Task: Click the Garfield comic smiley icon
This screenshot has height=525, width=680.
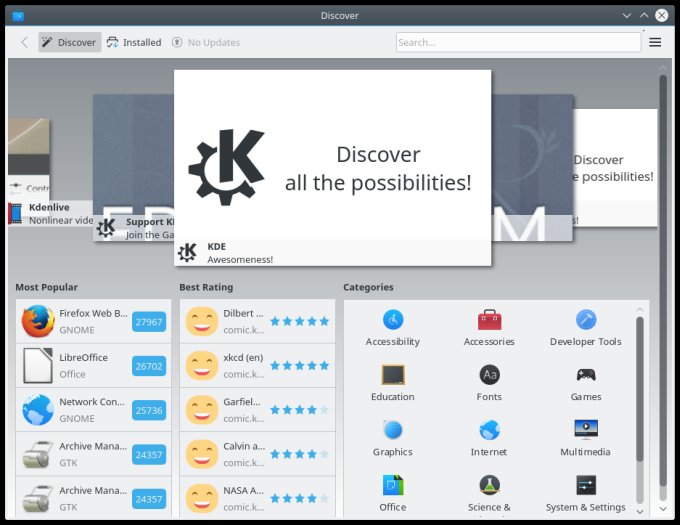Action: (x=202, y=410)
